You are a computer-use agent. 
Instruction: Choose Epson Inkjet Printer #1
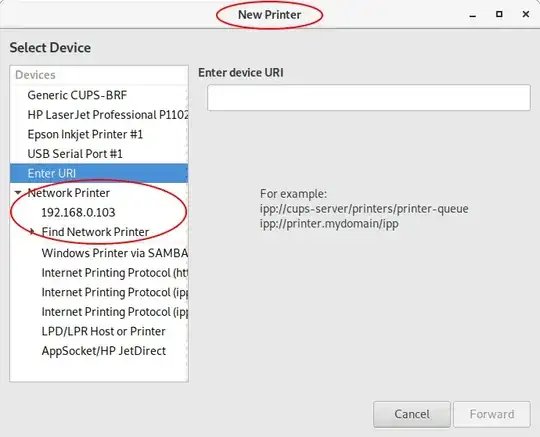[99, 134]
